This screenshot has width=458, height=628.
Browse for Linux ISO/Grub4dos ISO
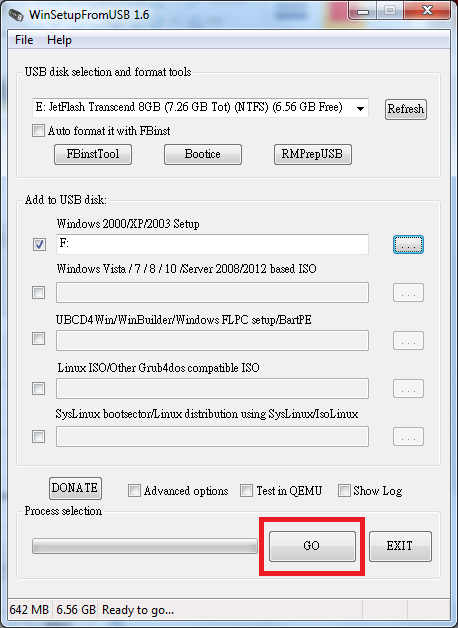click(x=408, y=388)
